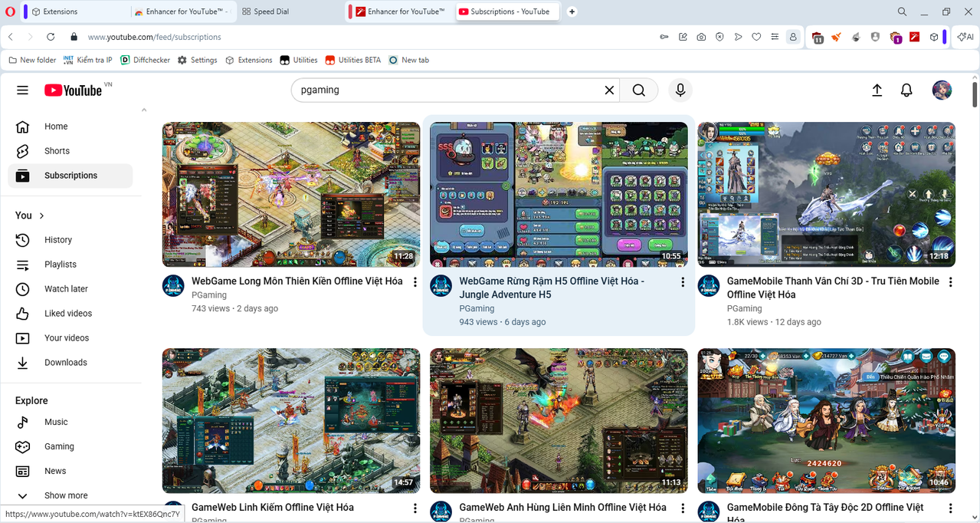This screenshot has width=980, height=523.
Task: Open the upload video icon
Action: click(x=877, y=90)
